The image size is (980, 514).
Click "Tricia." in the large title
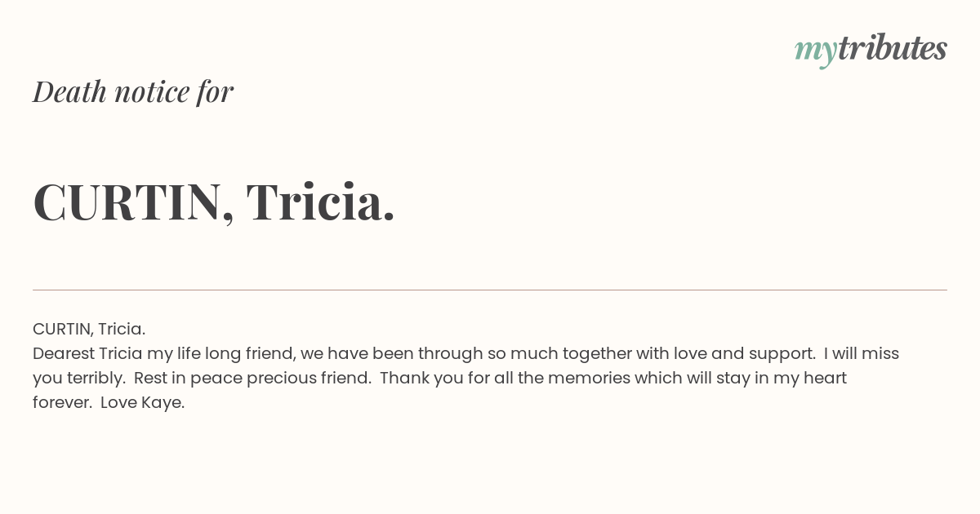(x=321, y=202)
